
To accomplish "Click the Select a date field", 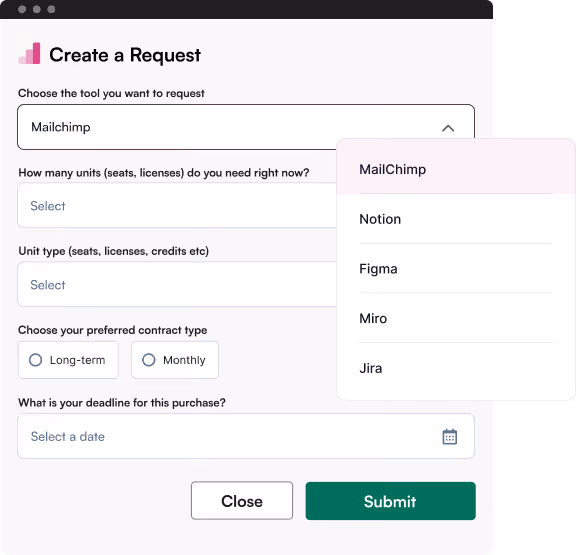I will (x=246, y=436).
